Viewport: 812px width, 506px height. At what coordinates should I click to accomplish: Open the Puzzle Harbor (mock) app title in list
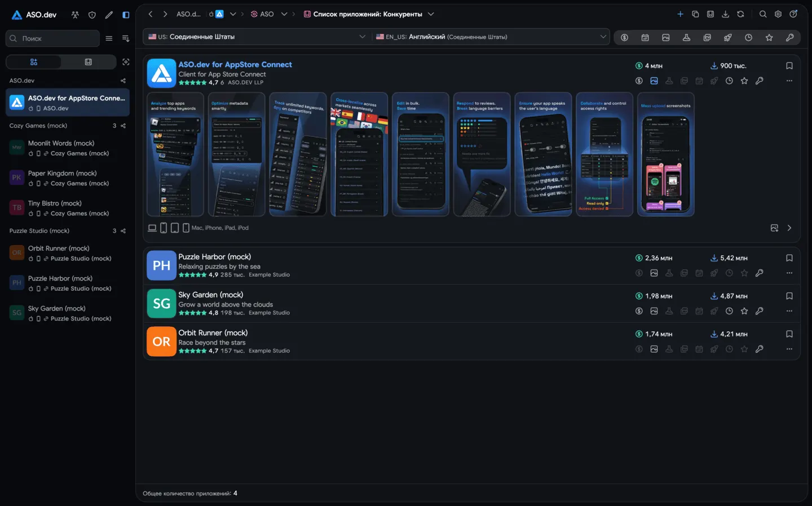(x=214, y=257)
